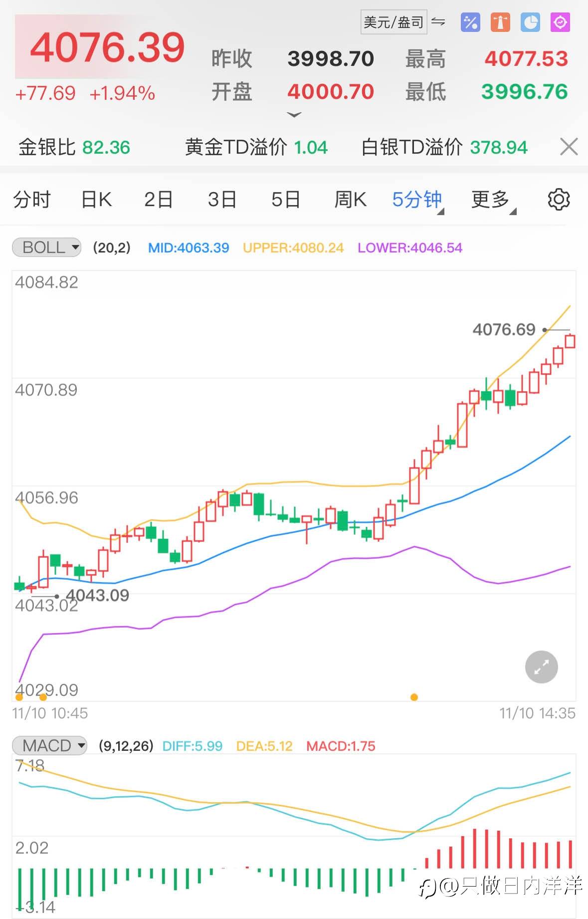Select the 分时 chart tab
The width and height of the screenshot is (588, 919).
[32, 200]
